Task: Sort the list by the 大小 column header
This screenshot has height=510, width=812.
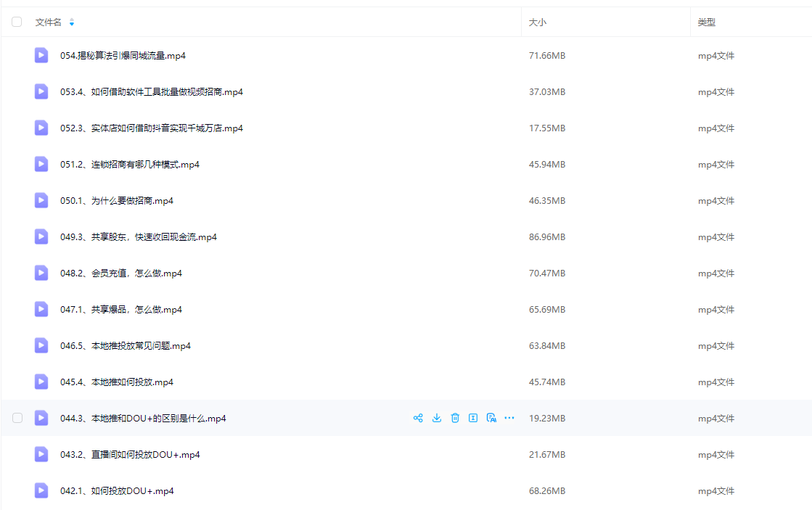Action: point(538,22)
